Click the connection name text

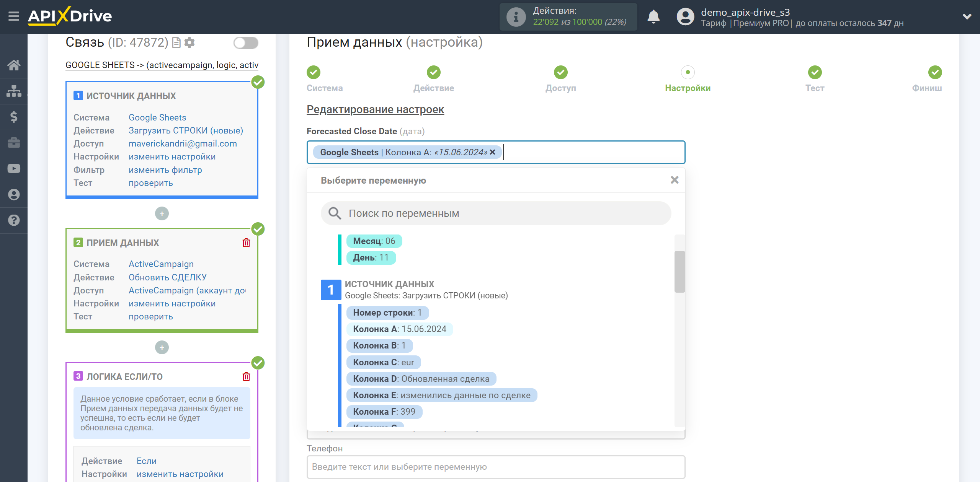point(162,65)
